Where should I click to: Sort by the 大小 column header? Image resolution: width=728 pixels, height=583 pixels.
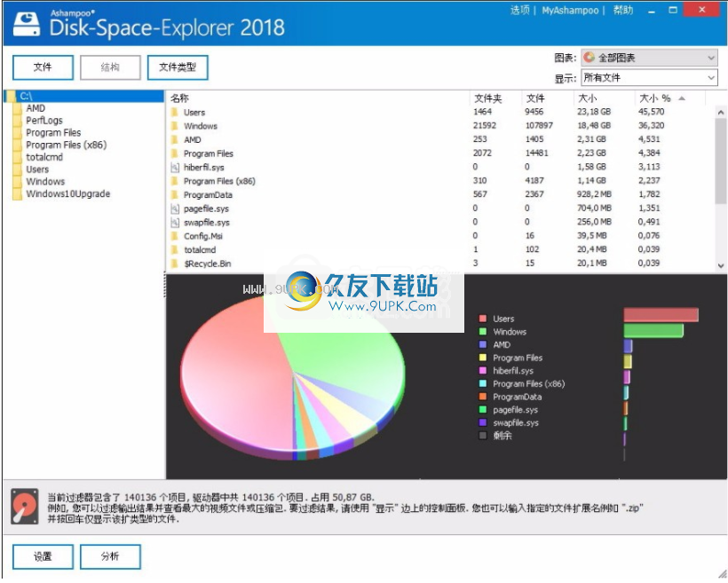pos(588,98)
